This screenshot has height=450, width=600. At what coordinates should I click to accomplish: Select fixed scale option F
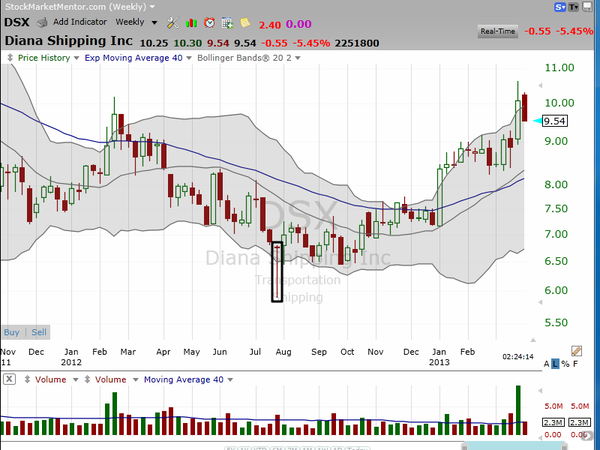576,364
